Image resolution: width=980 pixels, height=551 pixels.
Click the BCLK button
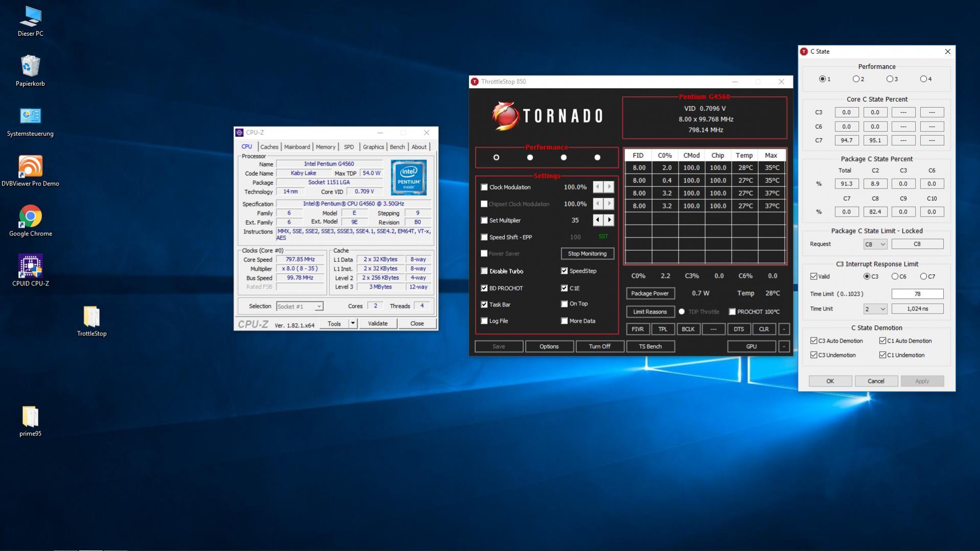click(x=688, y=329)
